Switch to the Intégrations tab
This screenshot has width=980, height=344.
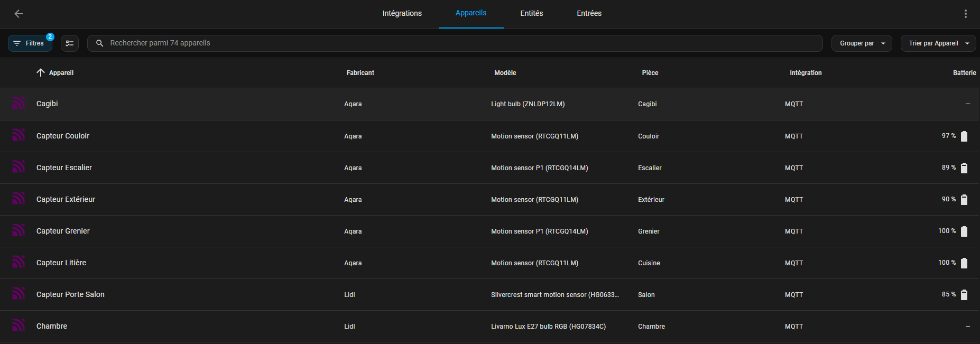pos(402,14)
